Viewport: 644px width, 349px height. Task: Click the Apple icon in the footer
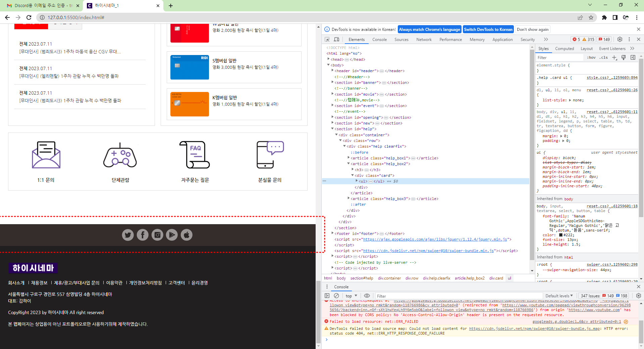coord(187,235)
